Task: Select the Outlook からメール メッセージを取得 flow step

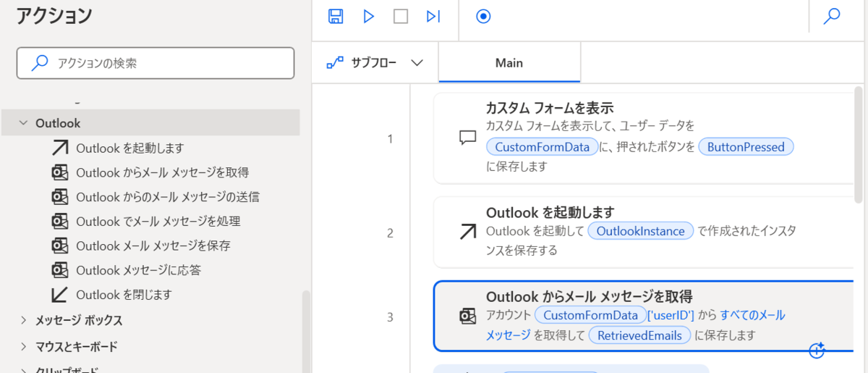Action: 644,316
